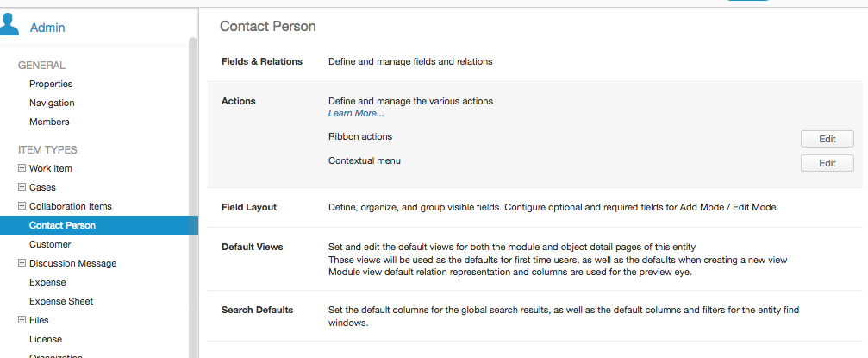Select Customer item type
The height and width of the screenshot is (358, 868).
(50, 244)
